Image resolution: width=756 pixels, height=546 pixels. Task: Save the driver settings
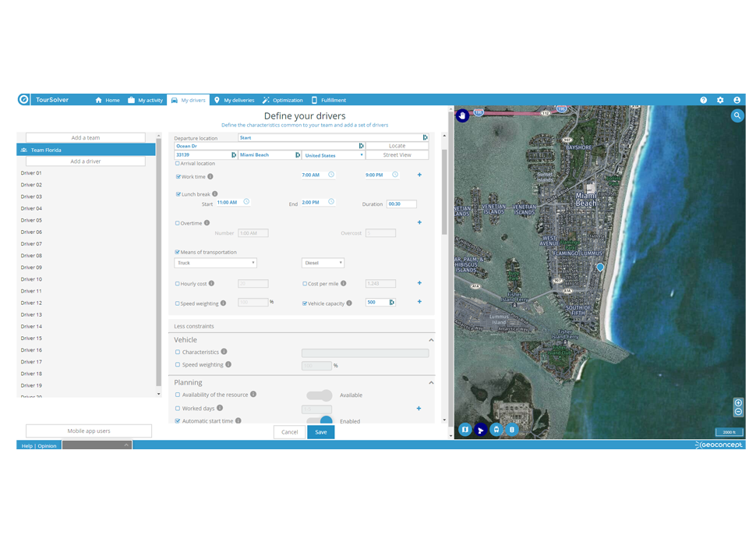[320, 431]
